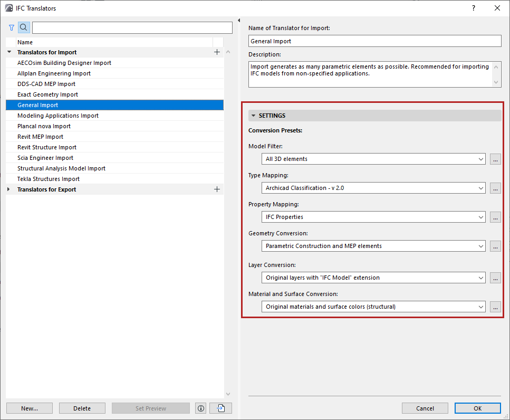Select Revit Structure Import translator
510x420 pixels.
(x=114, y=147)
